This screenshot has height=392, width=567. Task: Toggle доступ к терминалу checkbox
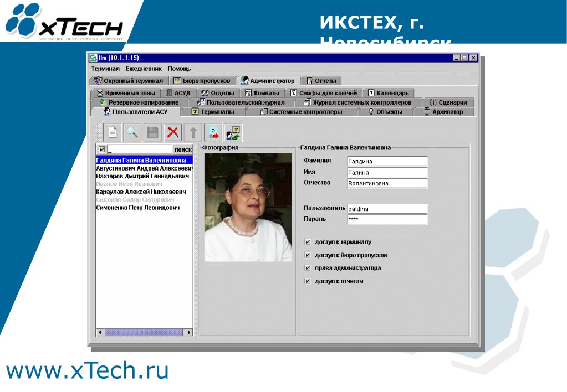[x=308, y=242]
